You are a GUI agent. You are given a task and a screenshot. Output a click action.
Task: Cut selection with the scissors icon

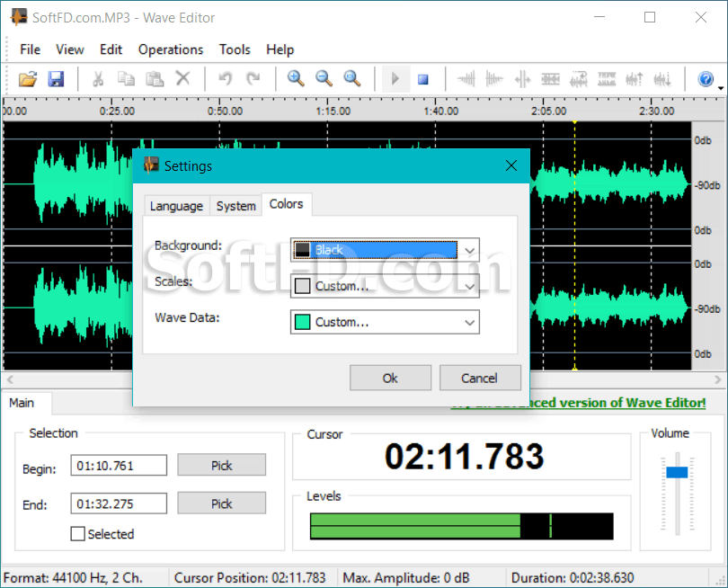[x=98, y=79]
